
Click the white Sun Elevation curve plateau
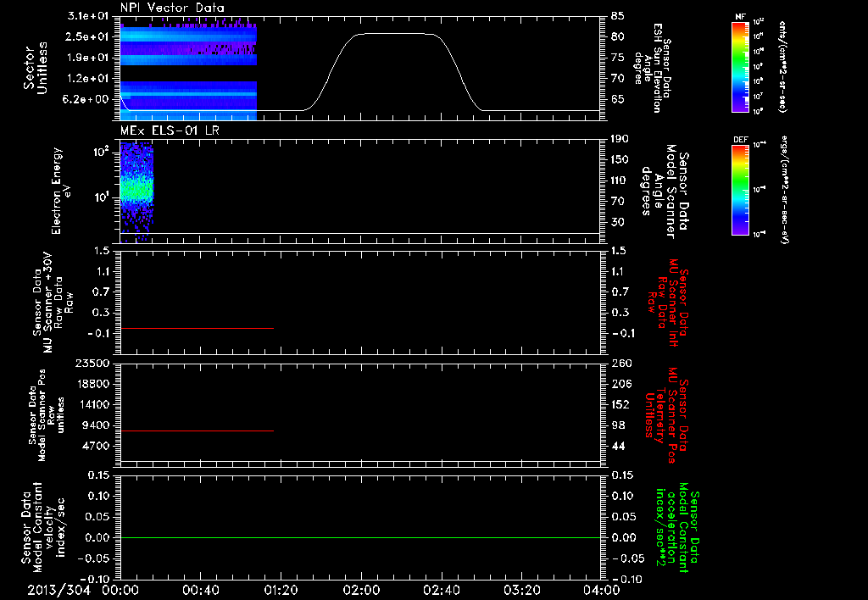click(396, 34)
